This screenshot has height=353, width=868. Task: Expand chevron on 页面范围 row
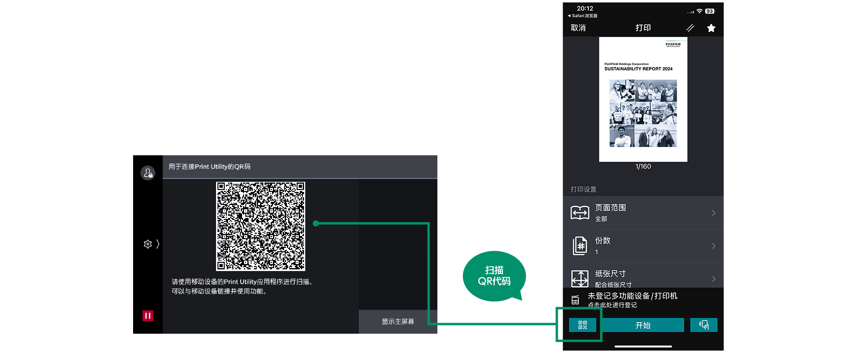point(714,213)
